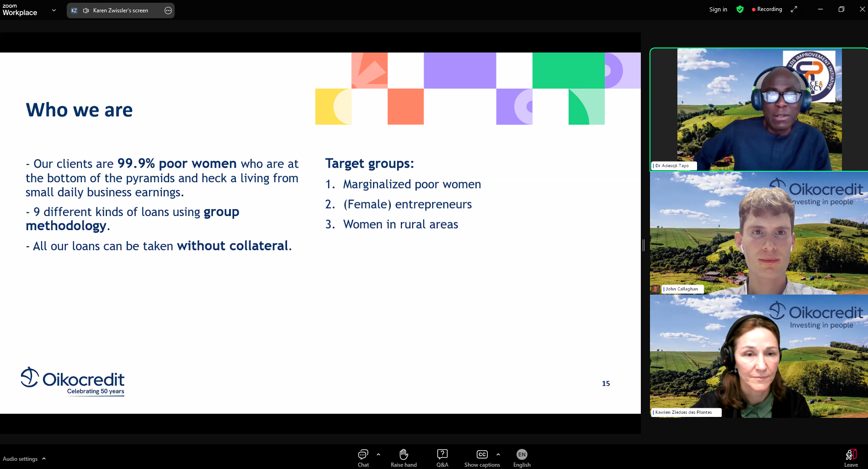Click the (Female) entrepreneurs list item
Screen dimensions: 868x469
coord(407,204)
